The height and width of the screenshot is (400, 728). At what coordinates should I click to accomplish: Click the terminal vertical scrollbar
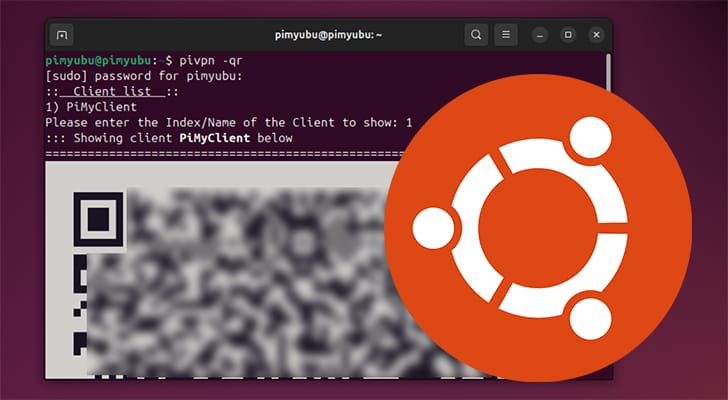point(608,73)
